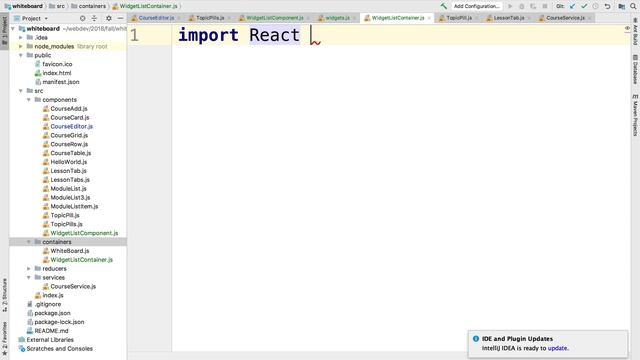
Task: Click the Run with Coverage icon
Action: 533,6
